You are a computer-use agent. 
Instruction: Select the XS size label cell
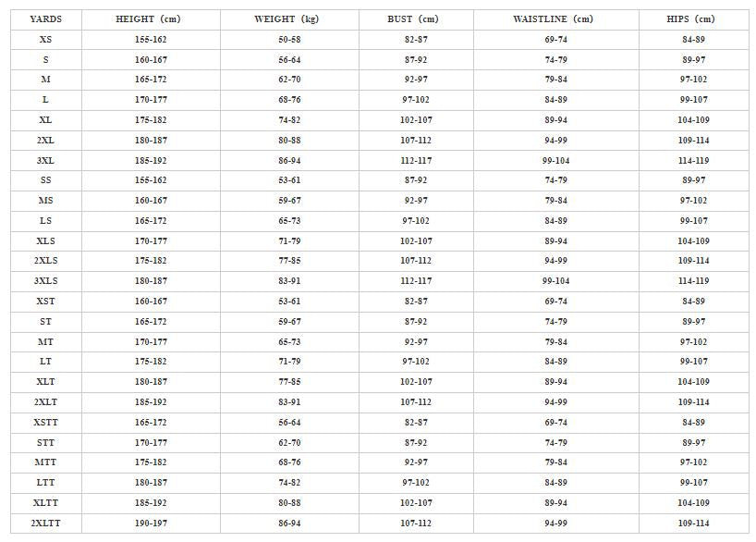click(45, 40)
